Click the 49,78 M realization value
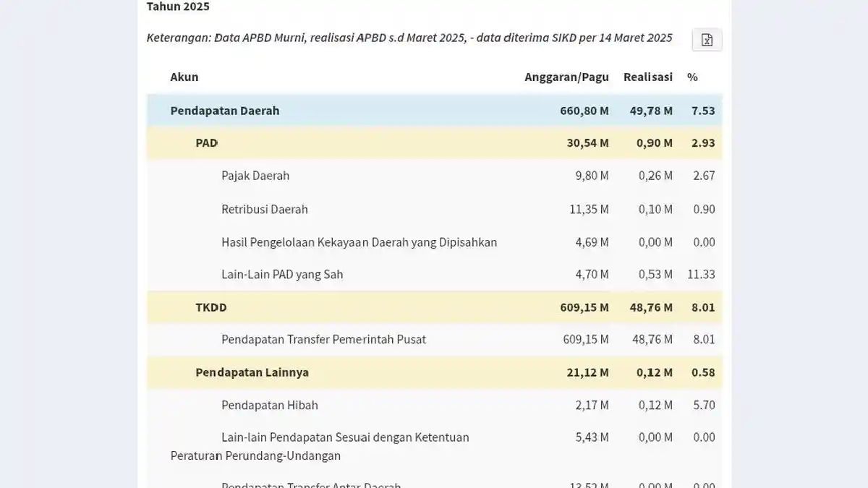The width and height of the screenshot is (868, 488). pos(651,111)
